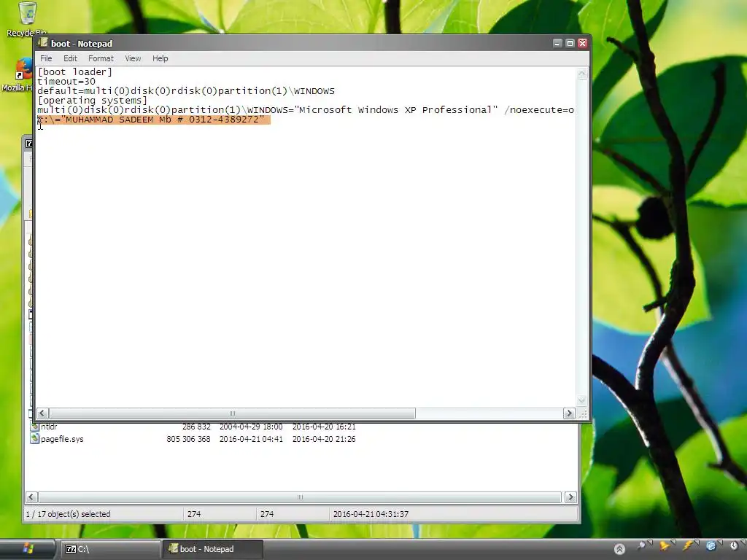The image size is (747, 560).
Task: Minimize the boot Notepad window
Action: pos(557,43)
